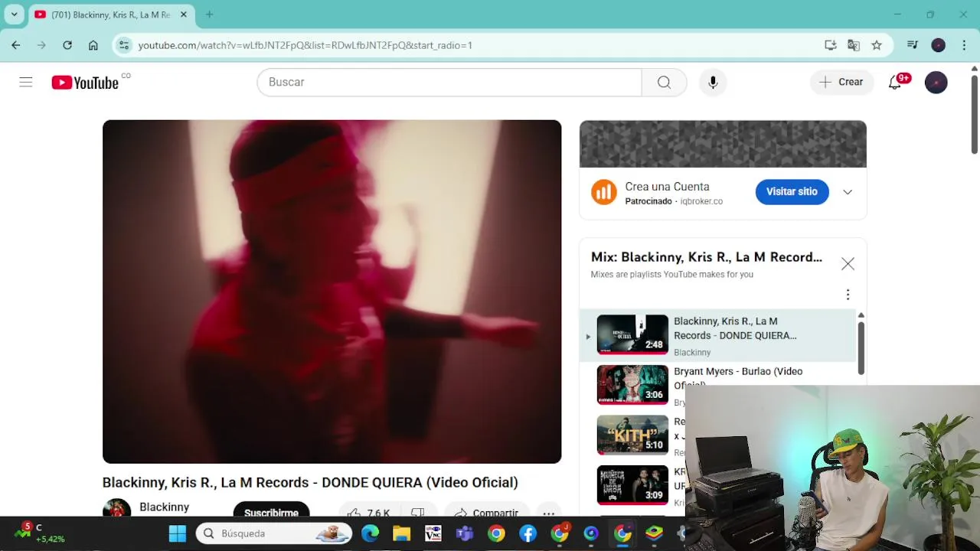Open the Chrome three-dot menu
Viewport: 980px width, 551px height.
tap(963, 45)
